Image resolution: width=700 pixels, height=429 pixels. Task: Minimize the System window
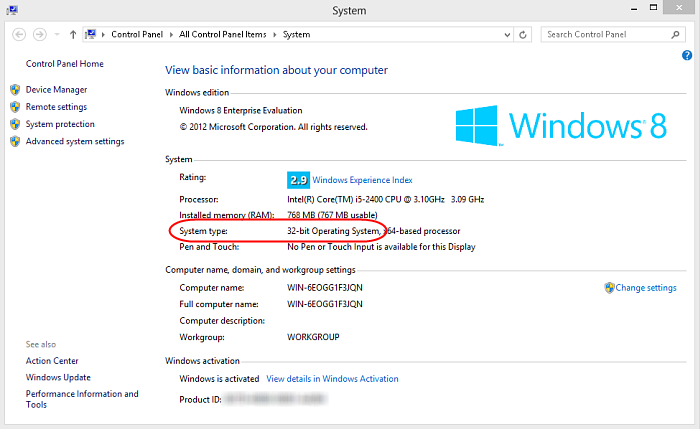point(633,8)
